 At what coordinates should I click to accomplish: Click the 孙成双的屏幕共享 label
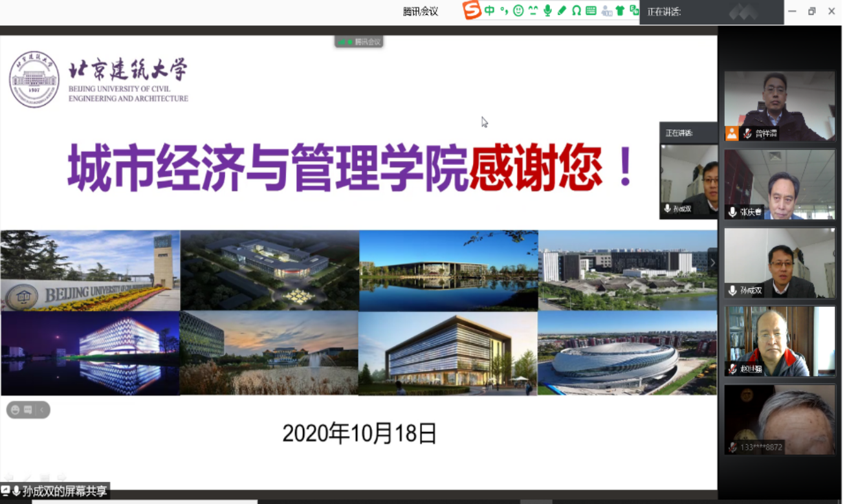[x=64, y=491]
